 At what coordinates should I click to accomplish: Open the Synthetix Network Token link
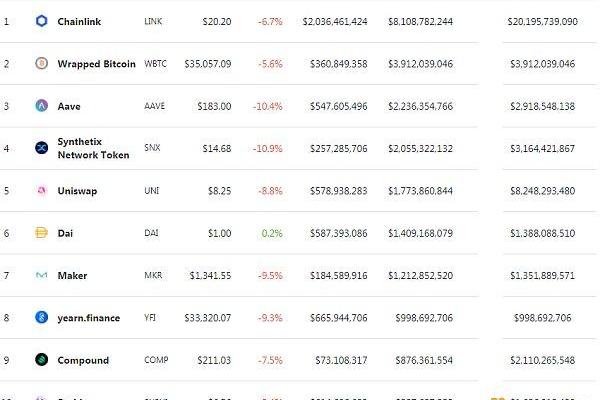93,148
